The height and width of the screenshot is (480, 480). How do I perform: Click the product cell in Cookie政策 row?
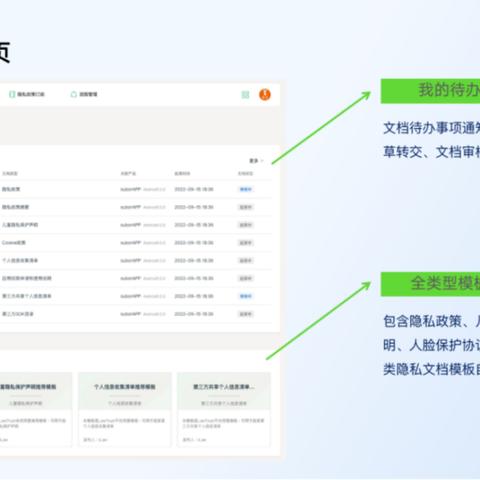(143, 243)
